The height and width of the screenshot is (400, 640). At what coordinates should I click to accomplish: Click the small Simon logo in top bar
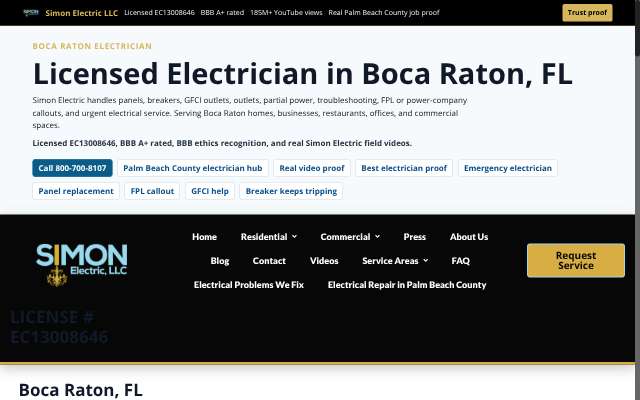(x=31, y=13)
